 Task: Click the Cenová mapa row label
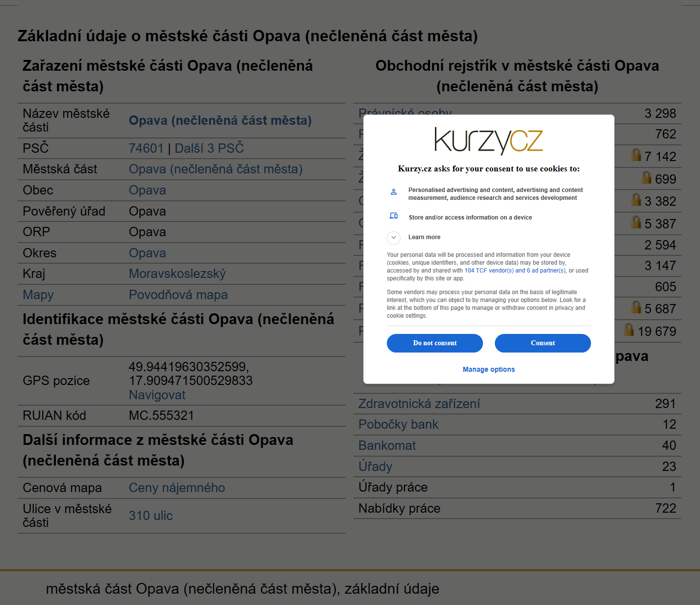[62, 488]
